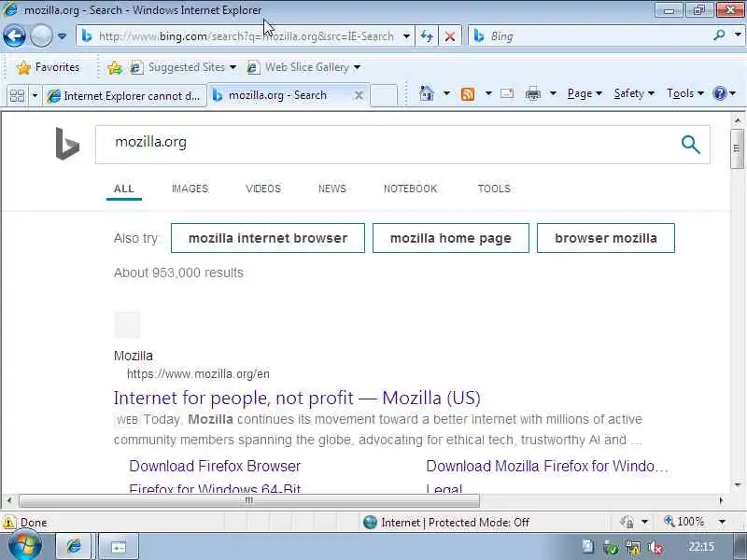Screen dimensions: 747x560
Task: Click the Bing page search magnifier button
Action: (690, 145)
